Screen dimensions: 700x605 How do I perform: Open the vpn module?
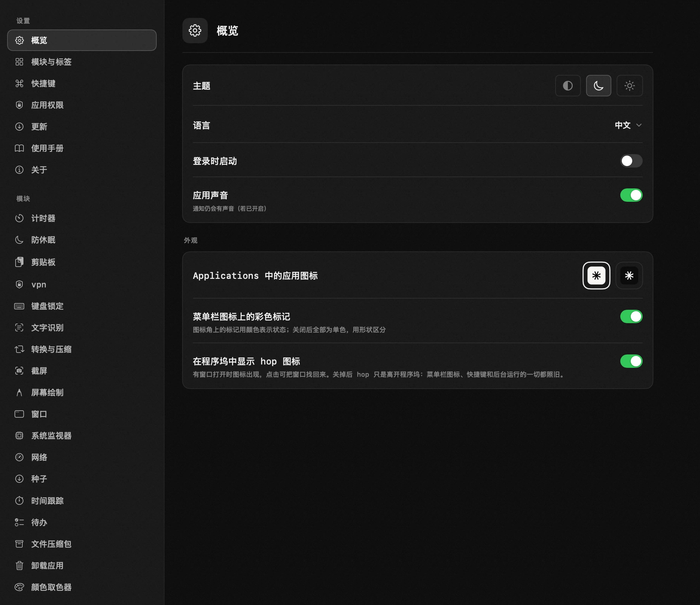[82, 284]
